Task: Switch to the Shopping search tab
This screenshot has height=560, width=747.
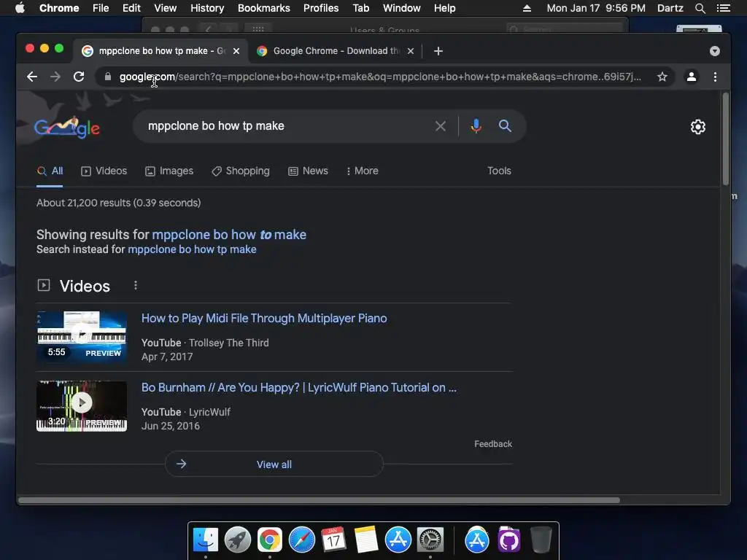Action: point(241,171)
